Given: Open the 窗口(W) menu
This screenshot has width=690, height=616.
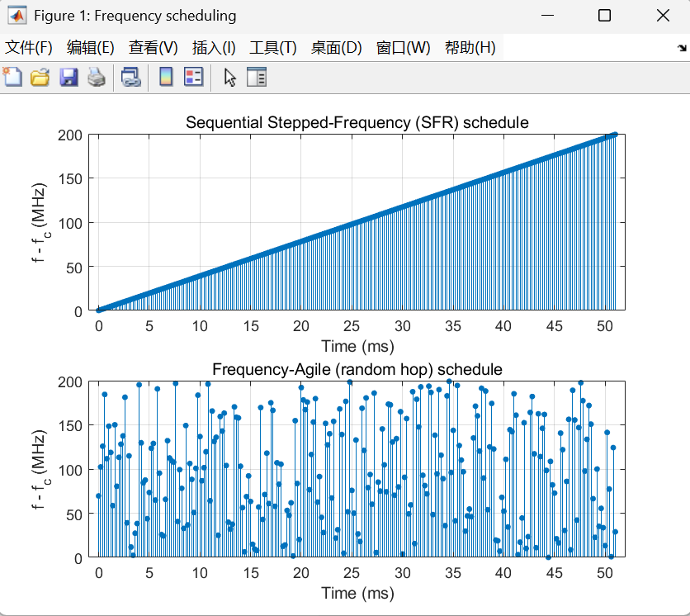Looking at the screenshot, I should tap(403, 48).
